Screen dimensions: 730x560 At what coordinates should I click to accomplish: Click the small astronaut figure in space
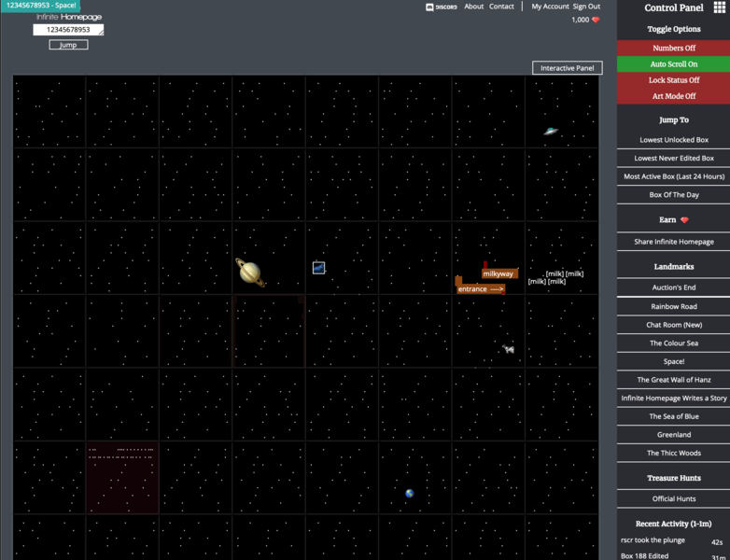coord(509,349)
